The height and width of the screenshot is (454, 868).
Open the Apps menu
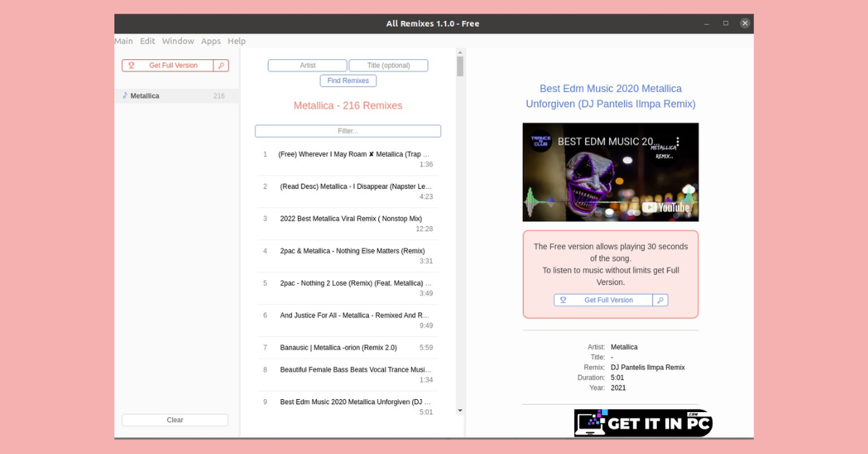point(211,41)
